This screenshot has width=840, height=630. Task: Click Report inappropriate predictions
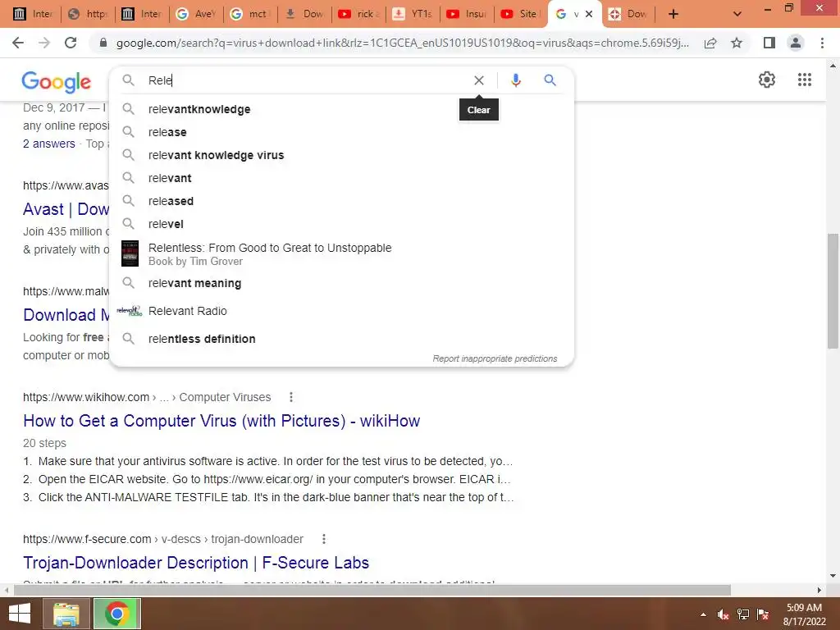click(x=495, y=359)
